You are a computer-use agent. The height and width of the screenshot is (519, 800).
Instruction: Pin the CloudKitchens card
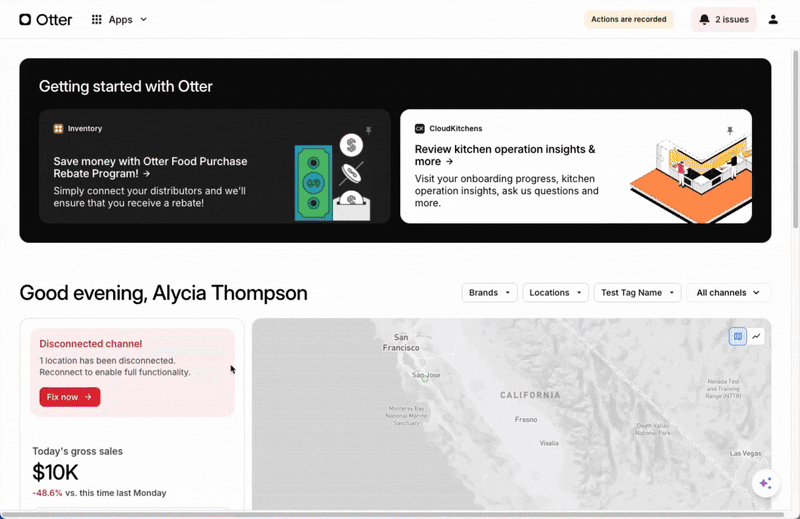(x=730, y=131)
